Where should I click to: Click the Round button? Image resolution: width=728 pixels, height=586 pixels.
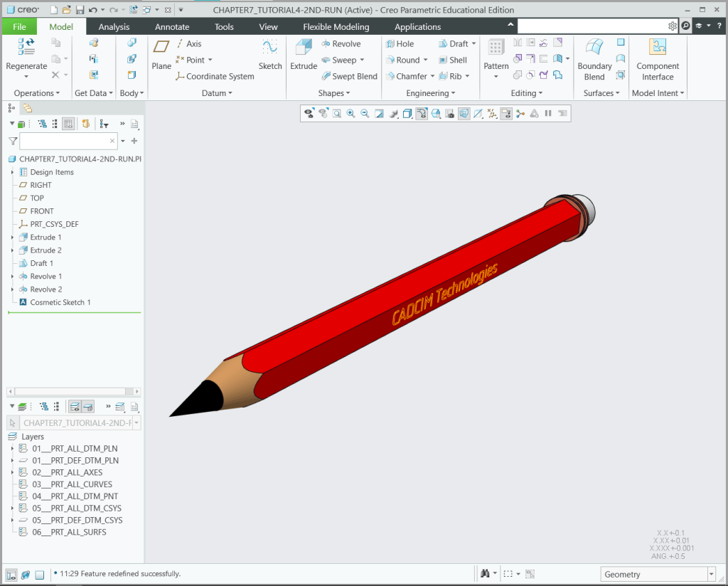tap(402, 60)
